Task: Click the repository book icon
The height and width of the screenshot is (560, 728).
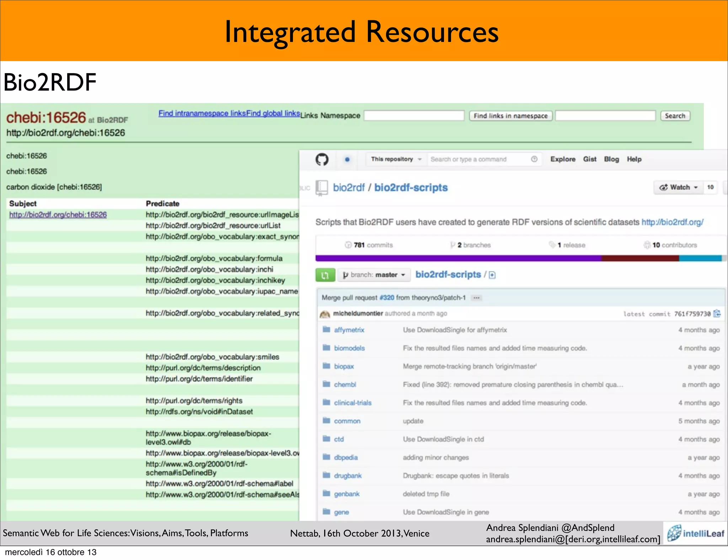Action: point(322,187)
